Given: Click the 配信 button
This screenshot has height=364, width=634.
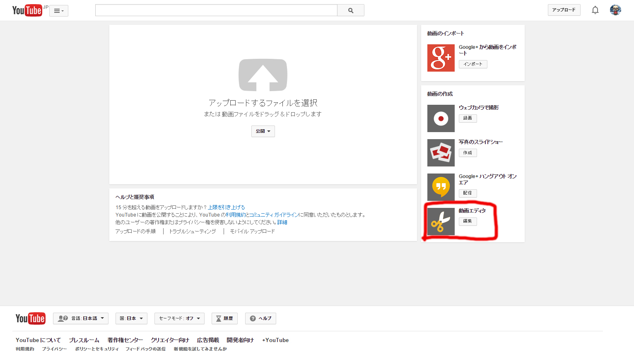Looking at the screenshot, I should click(468, 193).
